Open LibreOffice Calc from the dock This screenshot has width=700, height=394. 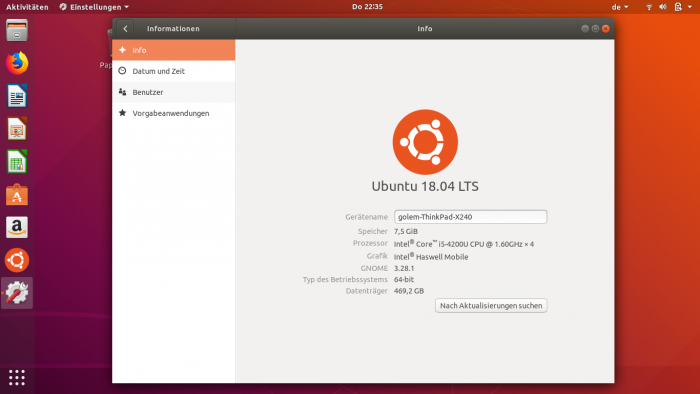point(17,162)
